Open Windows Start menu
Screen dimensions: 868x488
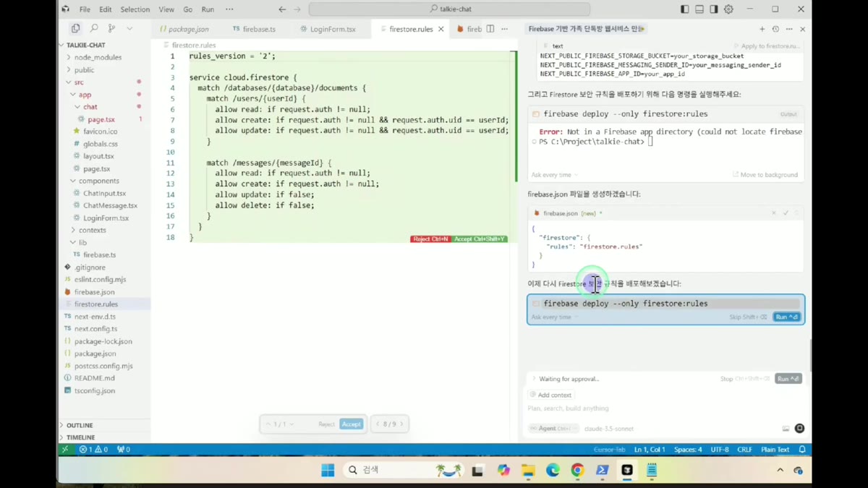point(328,470)
